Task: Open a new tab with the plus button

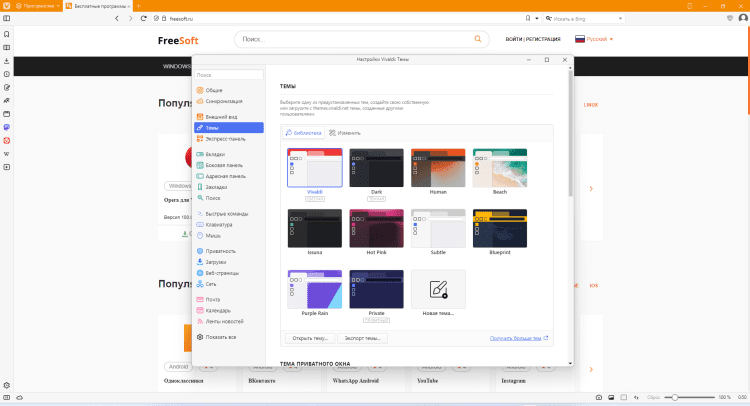Action: coord(139,6)
